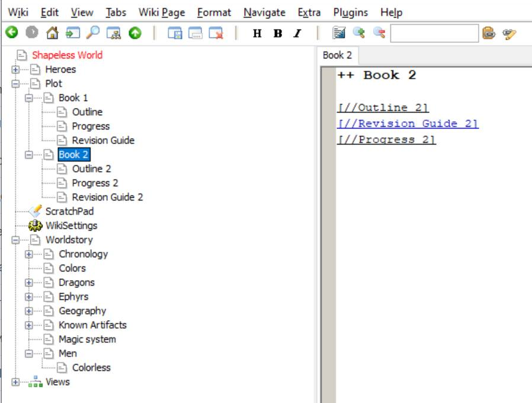The height and width of the screenshot is (403, 532).
Task: Click the switch editor/preview icon
Action: [339, 33]
